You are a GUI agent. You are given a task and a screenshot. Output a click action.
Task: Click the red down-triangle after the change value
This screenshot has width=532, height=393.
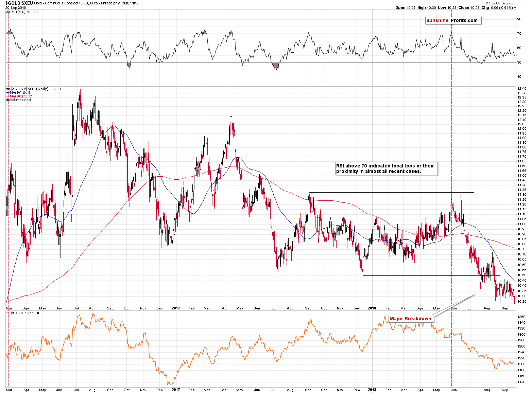(515, 8)
